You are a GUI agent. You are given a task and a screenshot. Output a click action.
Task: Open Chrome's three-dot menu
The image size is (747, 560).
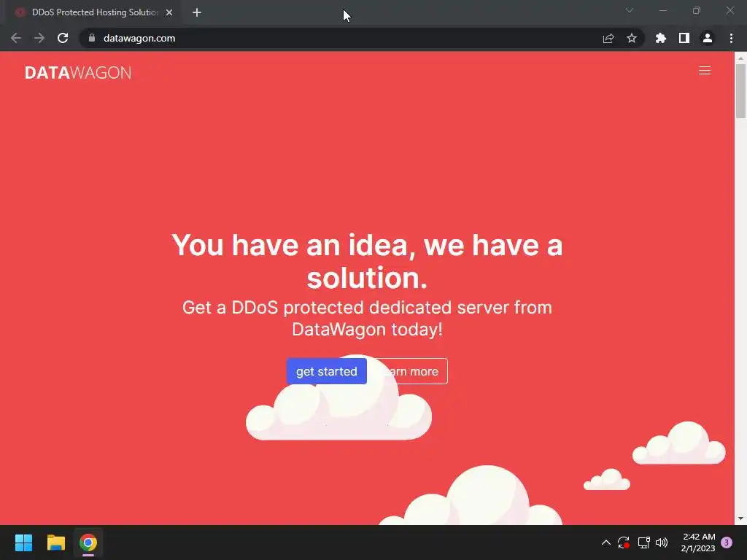[x=731, y=38]
